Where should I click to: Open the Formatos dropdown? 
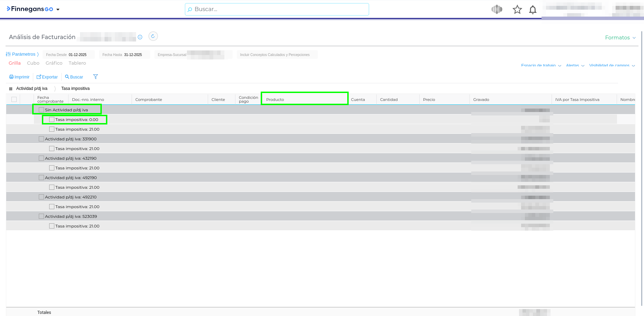620,38
